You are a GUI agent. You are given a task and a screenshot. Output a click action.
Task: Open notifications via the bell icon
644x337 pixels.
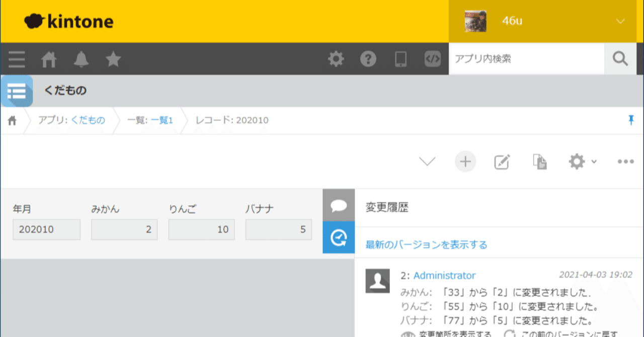coord(81,59)
